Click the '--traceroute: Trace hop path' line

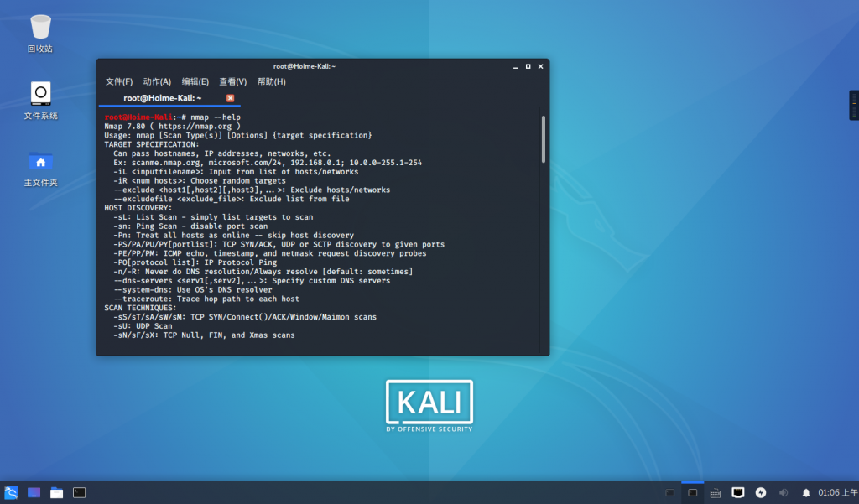pos(206,299)
